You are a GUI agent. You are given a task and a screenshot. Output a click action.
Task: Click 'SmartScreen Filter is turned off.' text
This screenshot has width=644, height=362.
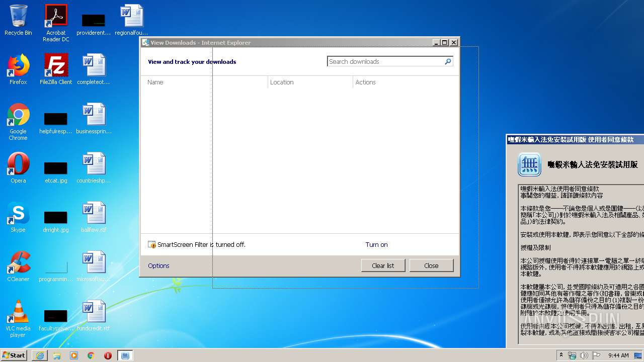pos(201,245)
